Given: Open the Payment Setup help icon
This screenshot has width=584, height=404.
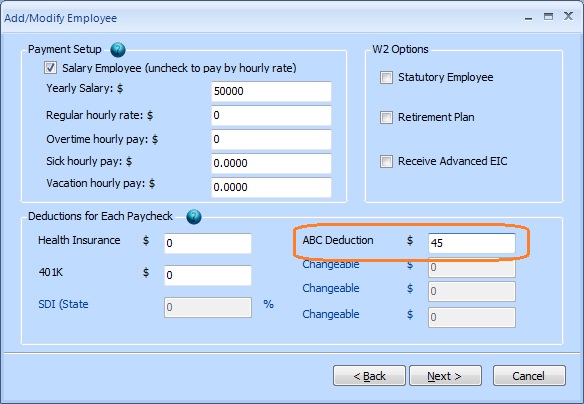Looking at the screenshot, I should tap(118, 50).
